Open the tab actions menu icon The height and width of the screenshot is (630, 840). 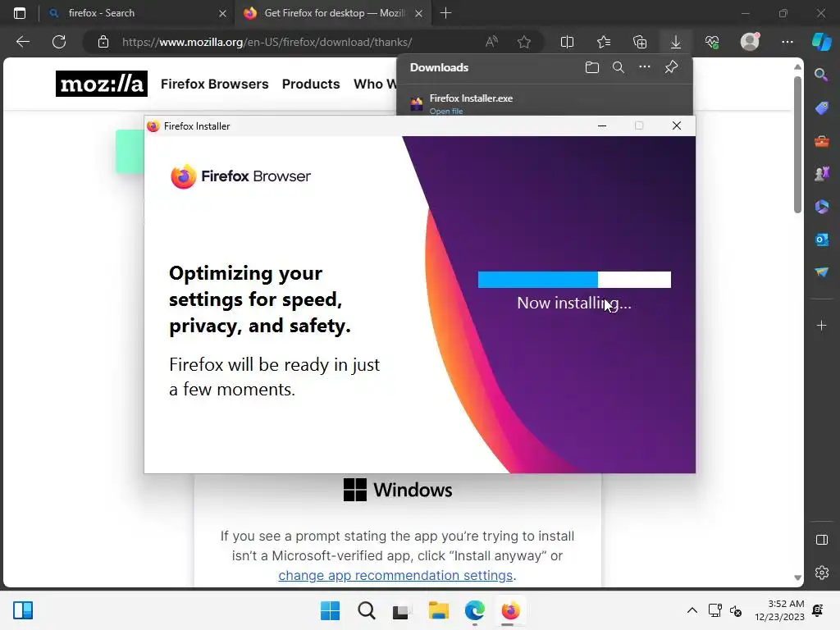click(20, 13)
